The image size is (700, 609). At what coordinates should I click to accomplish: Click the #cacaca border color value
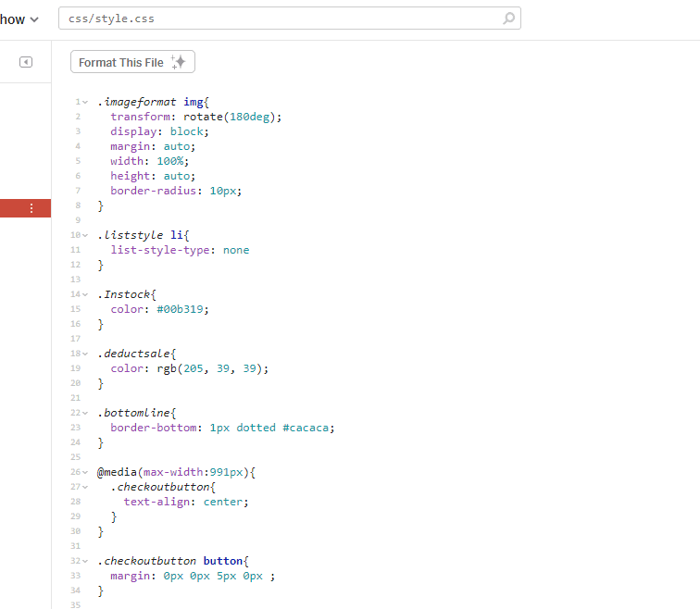pos(307,428)
